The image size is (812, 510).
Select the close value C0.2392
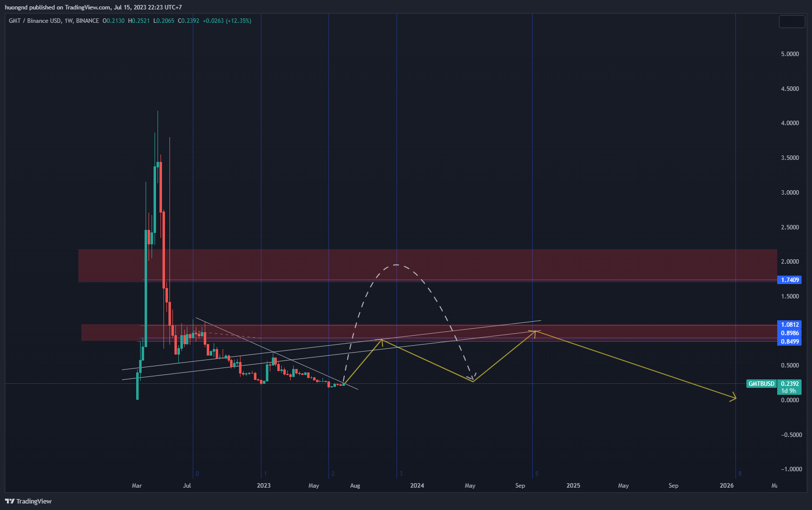coord(188,21)
